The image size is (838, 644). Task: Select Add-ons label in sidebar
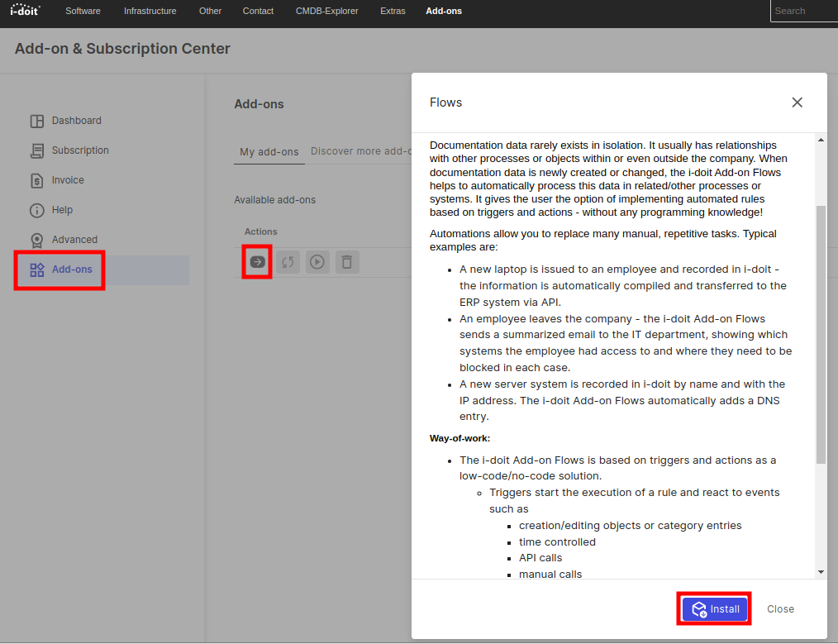click(x=72, y=270)
